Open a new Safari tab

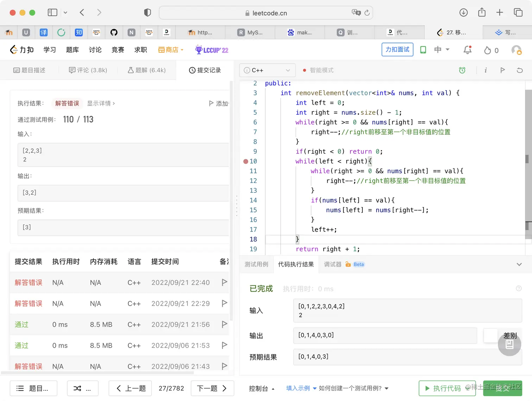coord(500,13)
